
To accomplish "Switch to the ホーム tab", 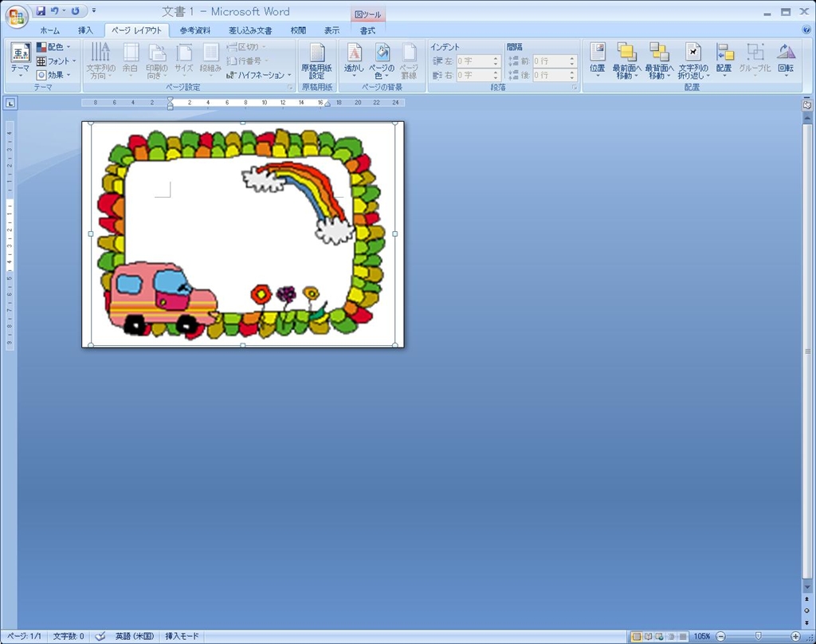I will 50,31.
